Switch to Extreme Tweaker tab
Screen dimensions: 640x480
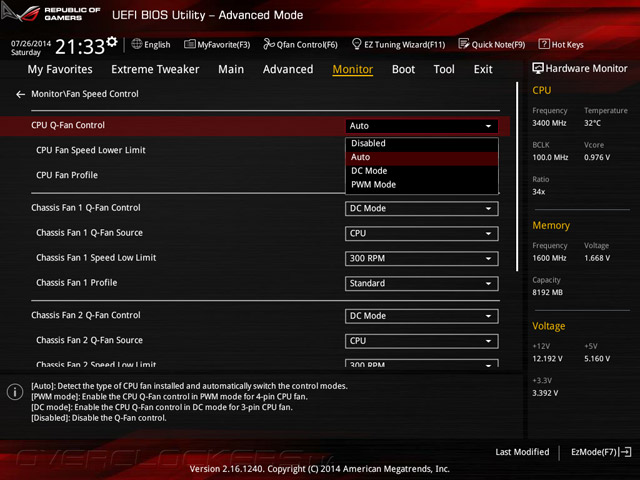155,69
